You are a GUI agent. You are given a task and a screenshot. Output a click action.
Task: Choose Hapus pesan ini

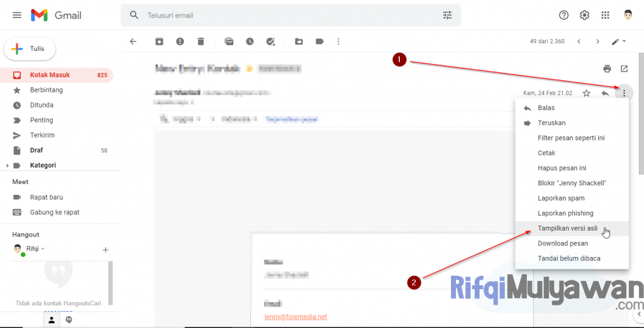(572, 168)
